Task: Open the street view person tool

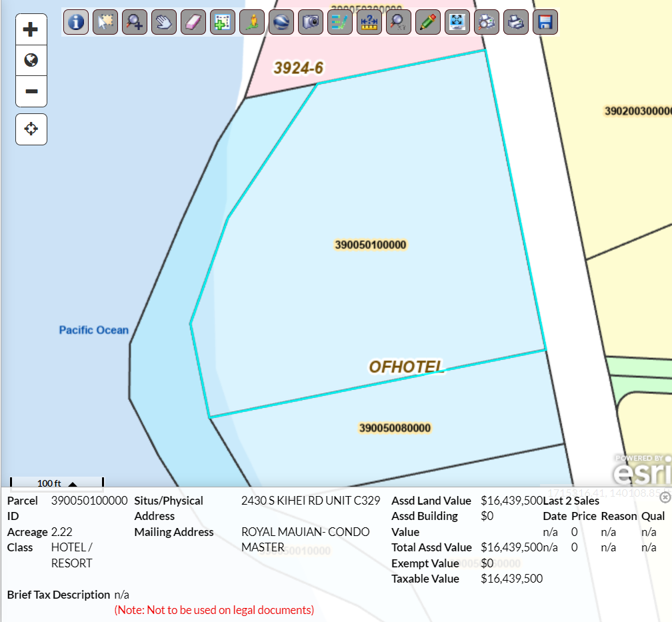Action: point(252,22)
